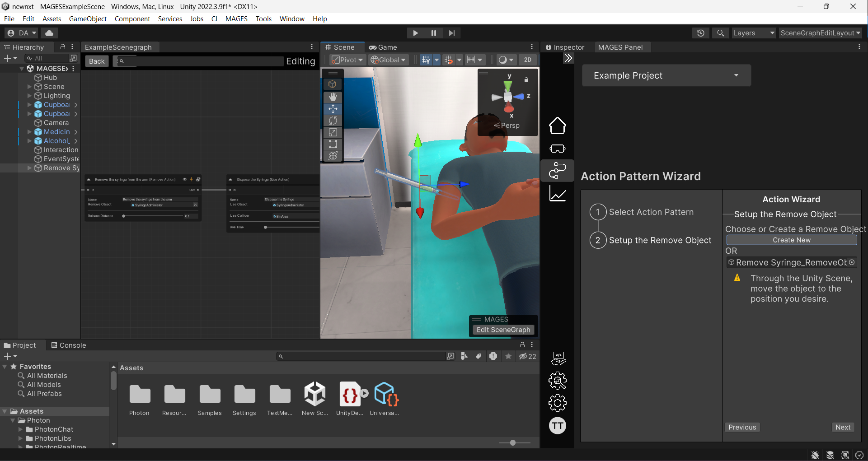Switch to the Game tab

coord(383,47)
